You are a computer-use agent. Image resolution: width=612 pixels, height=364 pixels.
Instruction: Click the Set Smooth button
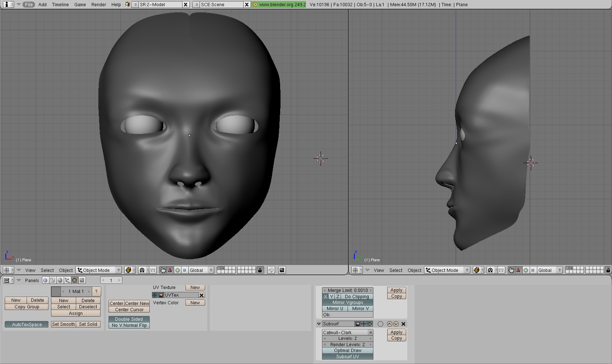63,324
